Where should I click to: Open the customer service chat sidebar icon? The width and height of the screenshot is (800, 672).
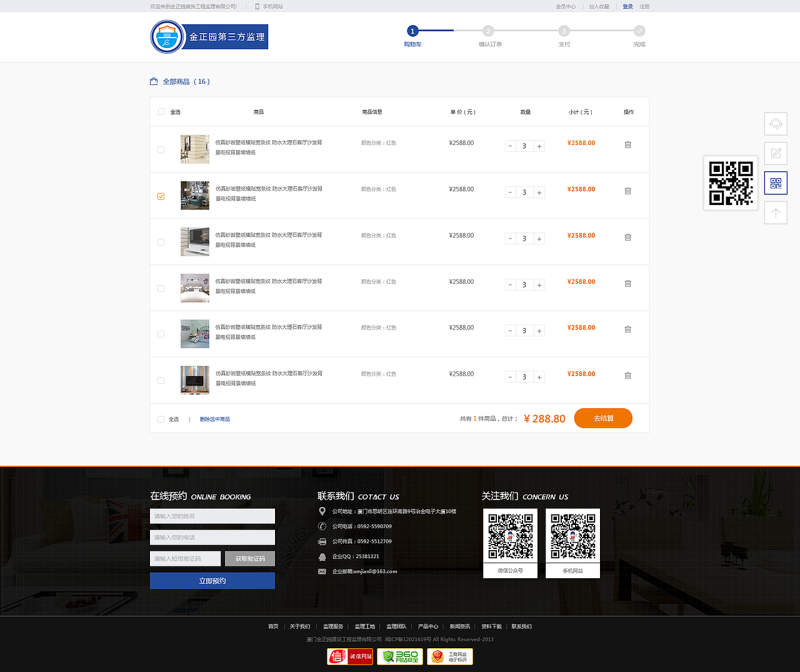click(776, 124)
